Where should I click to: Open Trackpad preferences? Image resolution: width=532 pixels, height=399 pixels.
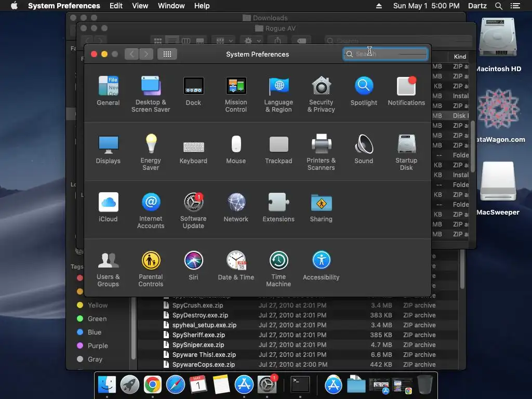click(x=278, y=149)
